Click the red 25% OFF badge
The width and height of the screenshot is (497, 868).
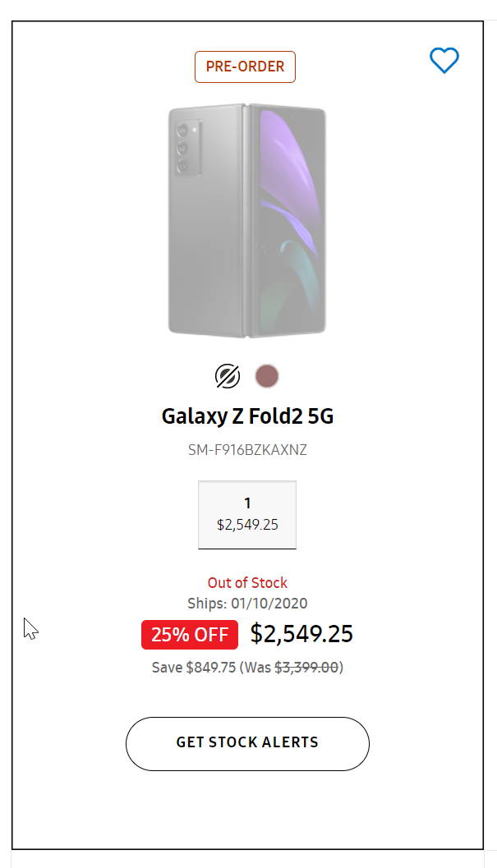190,635
